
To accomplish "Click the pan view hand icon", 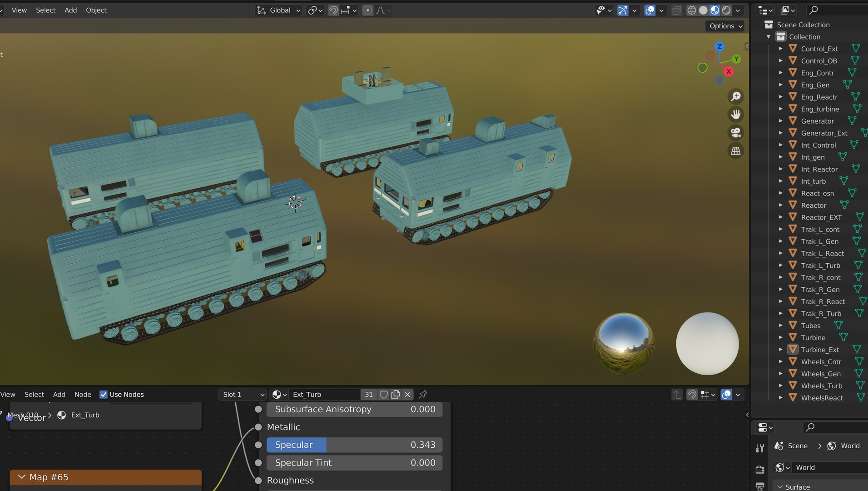I will [x=736, y=115].
